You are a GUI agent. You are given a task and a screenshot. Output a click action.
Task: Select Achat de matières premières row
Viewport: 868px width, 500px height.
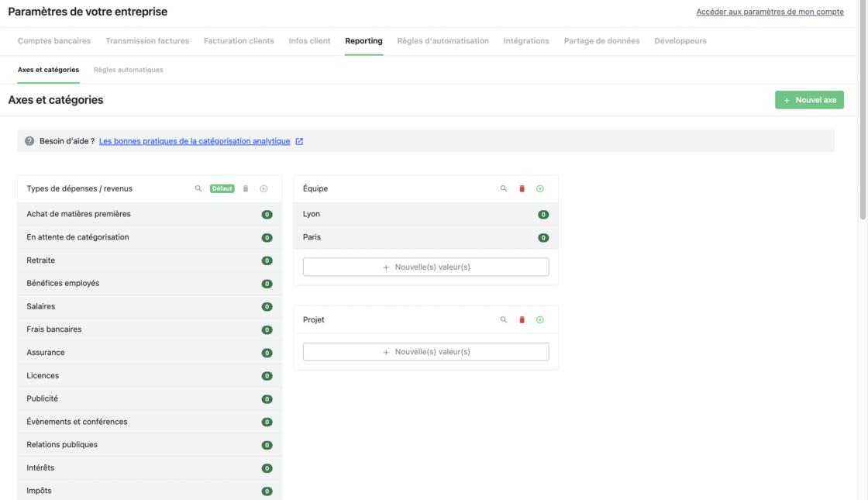[150, 214]
